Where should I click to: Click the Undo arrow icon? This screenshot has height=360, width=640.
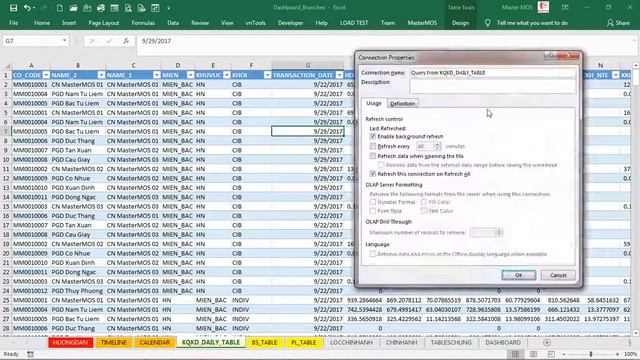pyautogui.click(x=27, y=8)
